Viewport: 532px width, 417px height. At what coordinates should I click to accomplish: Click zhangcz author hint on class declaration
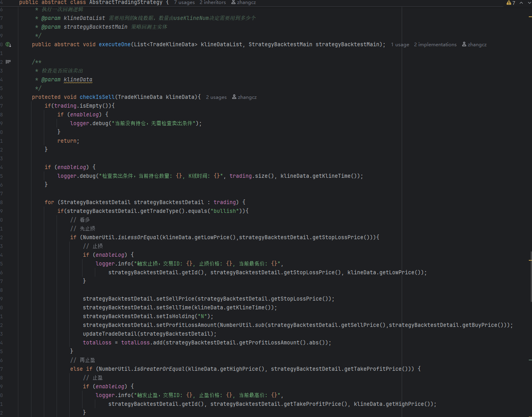(x=243, y=2)
